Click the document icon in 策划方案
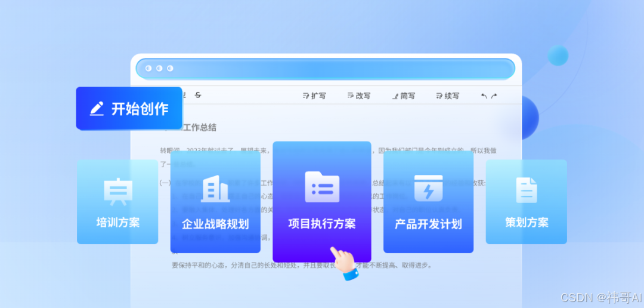The height and width of the screenshot is (308, 644). pos(527,190)
